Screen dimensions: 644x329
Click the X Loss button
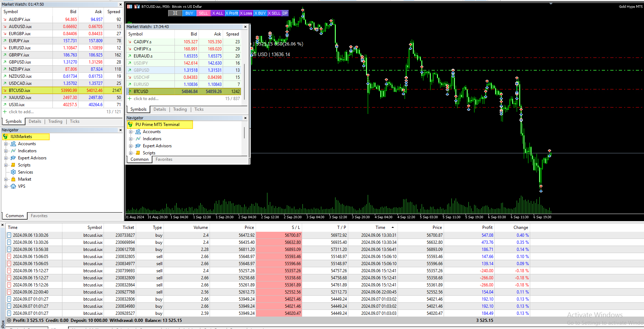(x=246, y=13)
